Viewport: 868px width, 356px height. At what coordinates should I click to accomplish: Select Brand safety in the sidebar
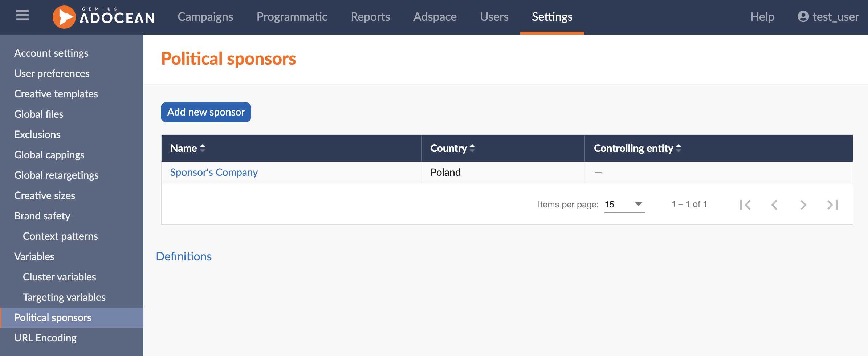[42, 216]
